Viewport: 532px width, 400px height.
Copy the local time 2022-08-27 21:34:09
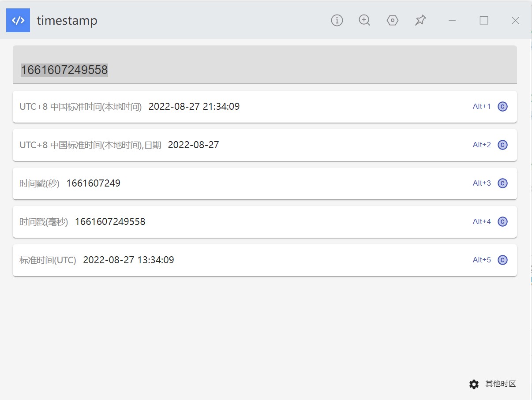point(502,107)
